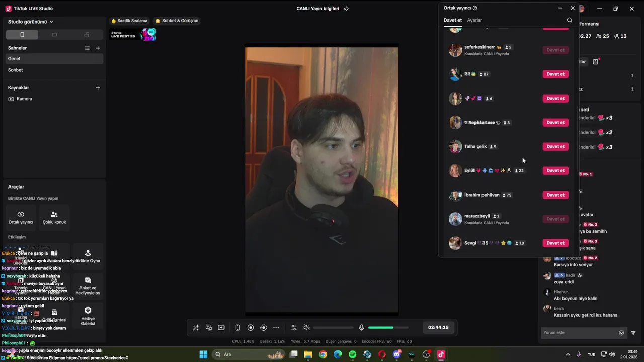Open Spotify from taskbar
This screenshot has height=362, width=644.
pyautogui.click(x=353, y=354)
